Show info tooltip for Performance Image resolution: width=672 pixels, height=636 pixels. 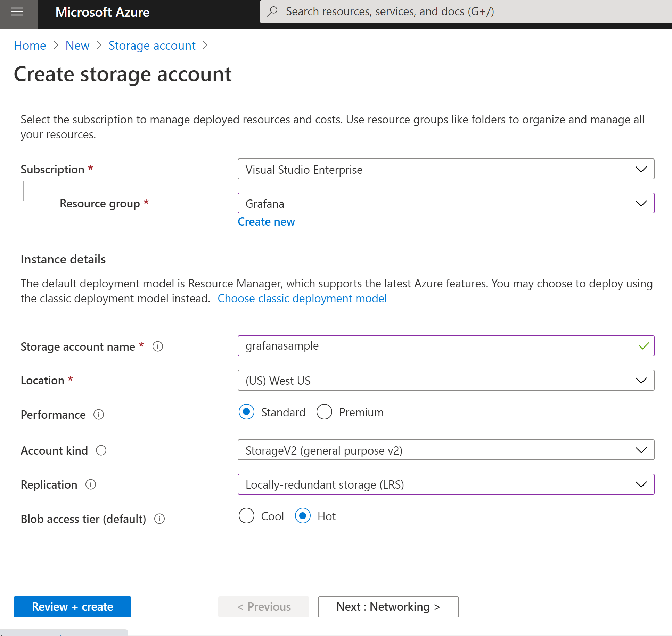(x=99, y=415)
